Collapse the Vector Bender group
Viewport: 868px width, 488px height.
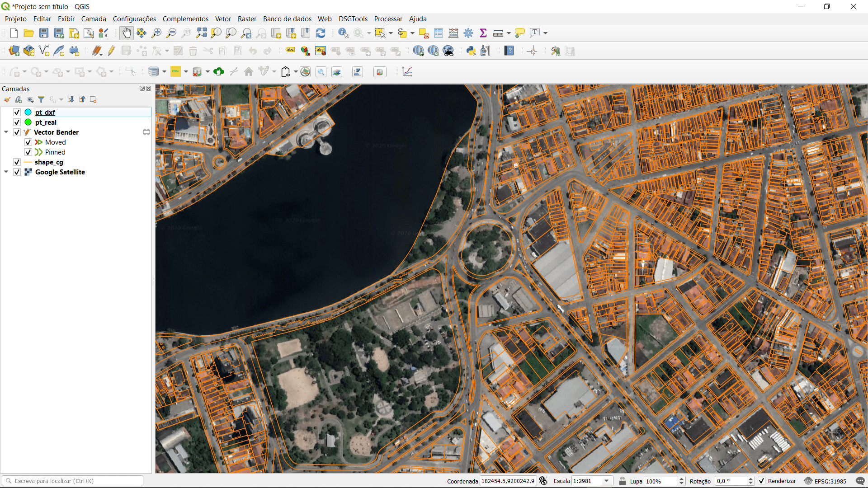coord(6,132)
